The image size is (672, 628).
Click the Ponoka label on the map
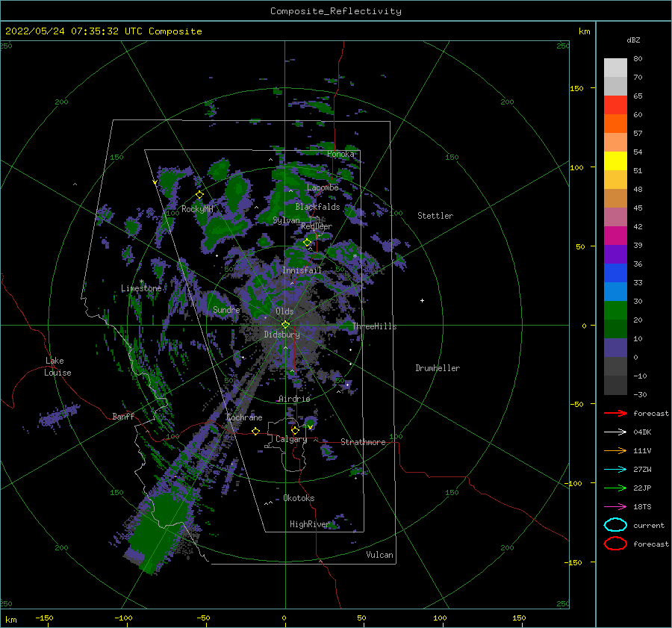coord(340,154)
